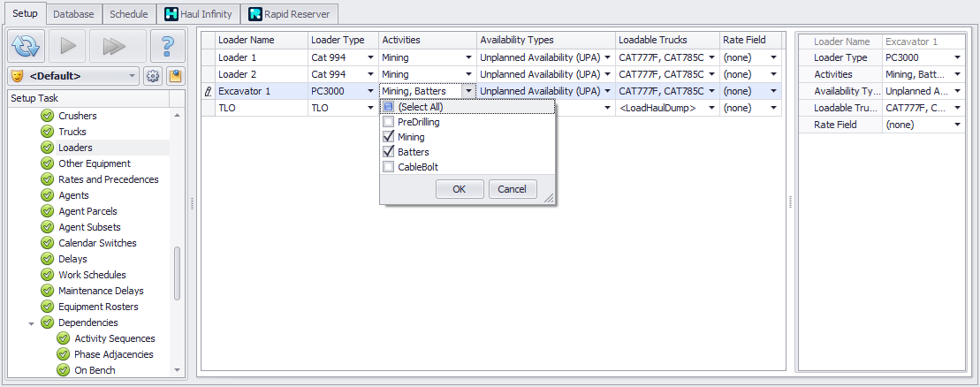Click the green check beside Agents
This screenshot has height=387, width=980.
tap(47, 195)
